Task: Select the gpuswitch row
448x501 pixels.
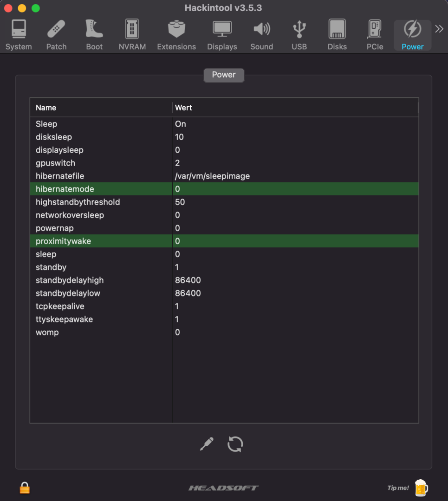Action: tap(224, 163)
